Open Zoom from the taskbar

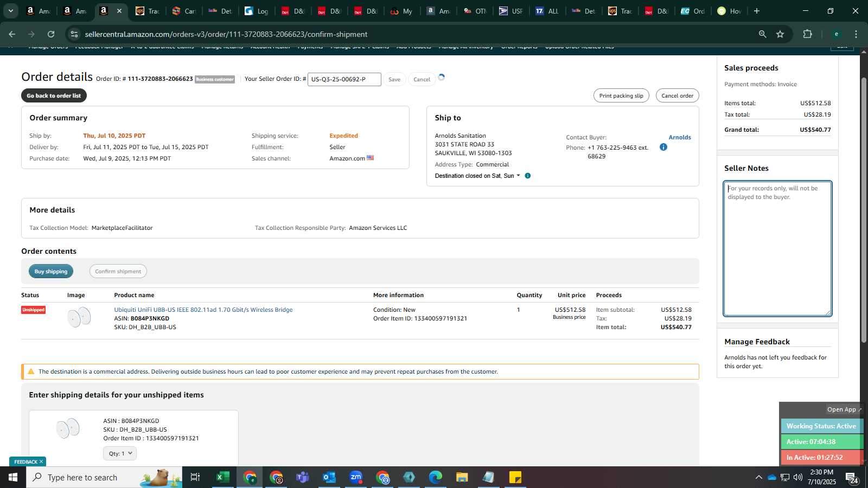pos(356,477)
